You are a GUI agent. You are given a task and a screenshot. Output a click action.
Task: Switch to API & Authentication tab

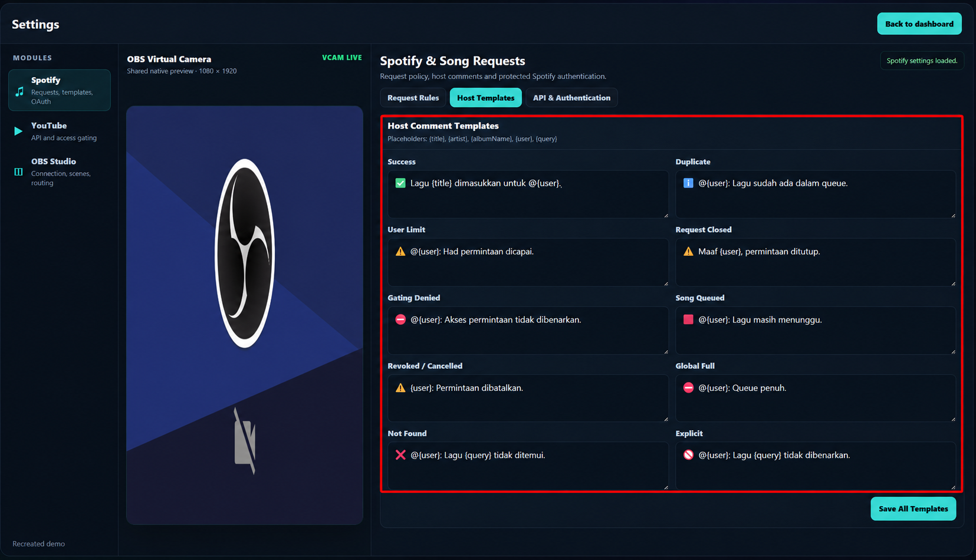571,98
